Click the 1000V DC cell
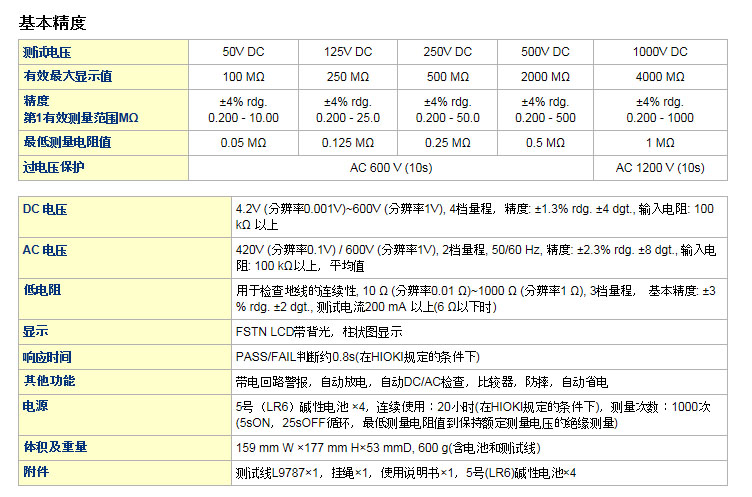Image resolution: width=752 pixels, height=497 pixels. click(x=660, y=52)
